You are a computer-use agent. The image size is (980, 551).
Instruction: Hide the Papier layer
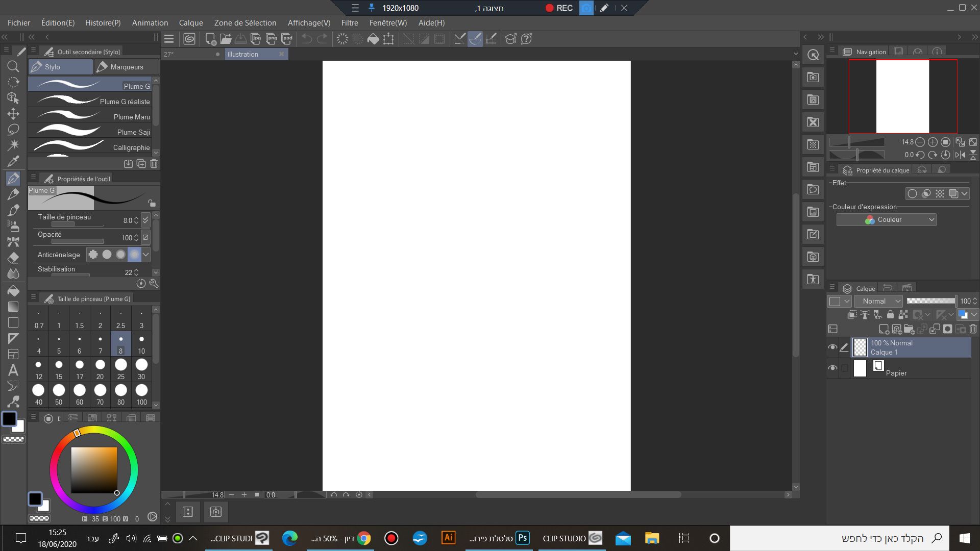[832, 368]
